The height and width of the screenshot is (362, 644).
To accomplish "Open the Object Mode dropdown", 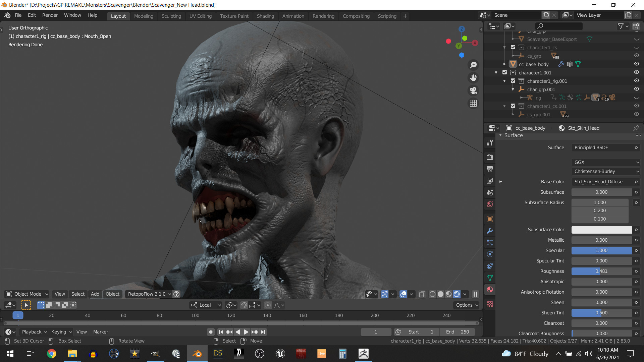I will click(28, 294).
